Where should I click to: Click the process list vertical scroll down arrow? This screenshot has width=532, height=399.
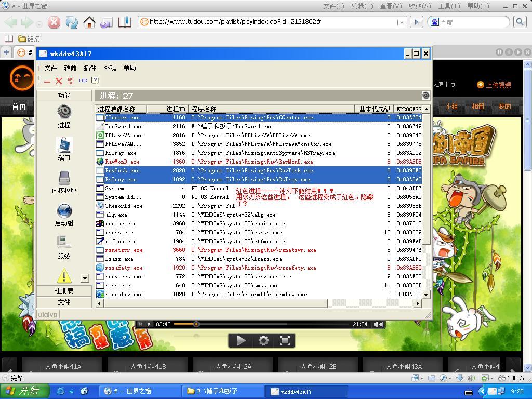pos(427,295)
